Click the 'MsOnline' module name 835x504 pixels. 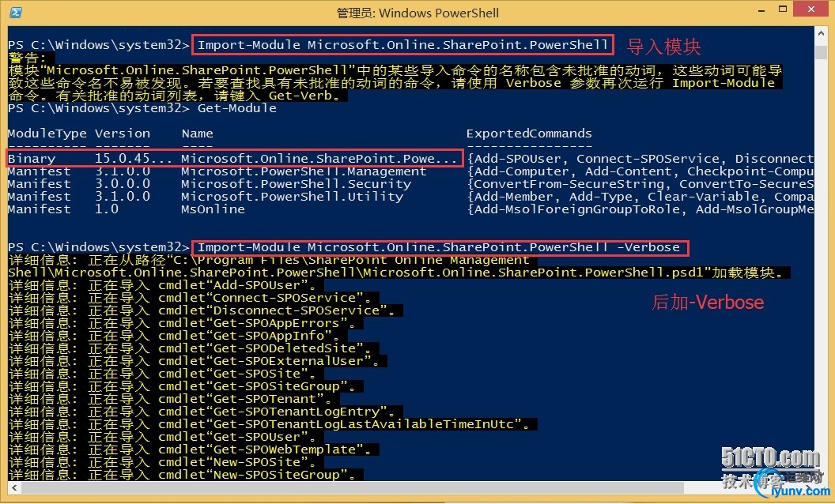(213, 209)
